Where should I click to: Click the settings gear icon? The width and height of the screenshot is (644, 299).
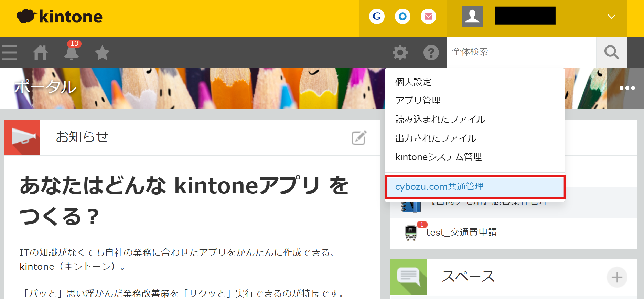(x=400, y=53)
